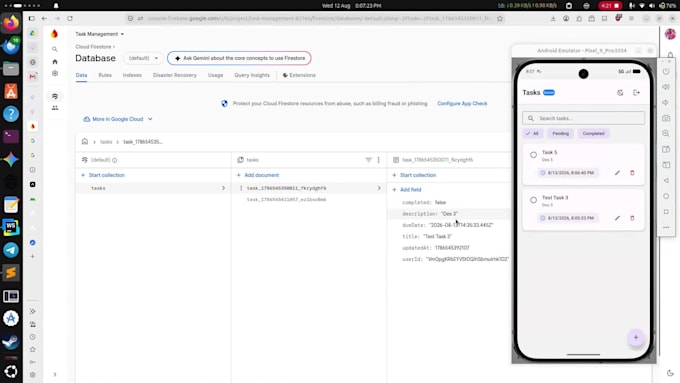Select the Completed filter chip
This screenshot has height=383, width=680.
pyautogui.click(x=593, y=134)
